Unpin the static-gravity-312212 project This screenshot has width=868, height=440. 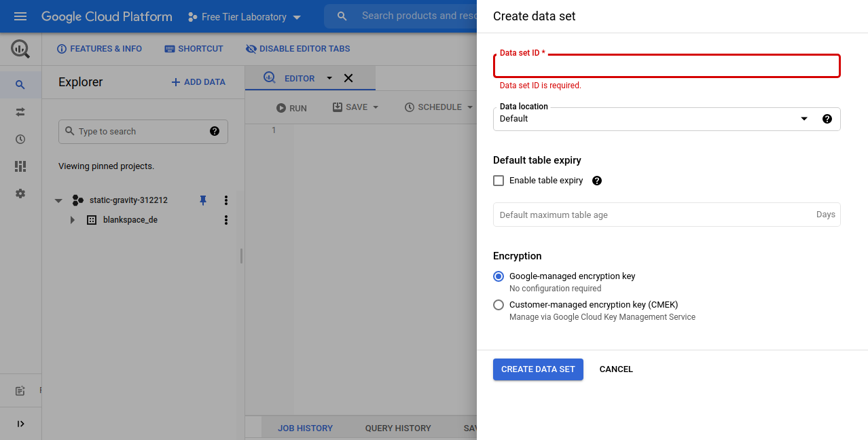click(x=202, y=200)
